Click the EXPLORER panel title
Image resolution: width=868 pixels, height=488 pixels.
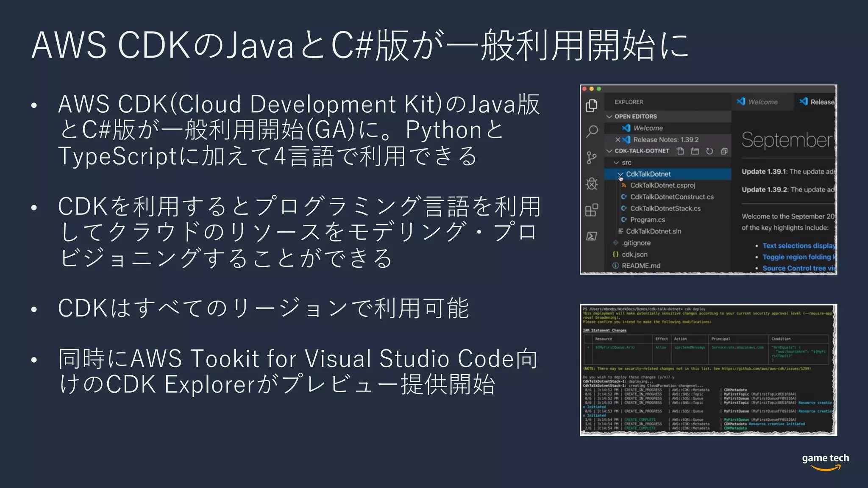click(x=629, y=102)
